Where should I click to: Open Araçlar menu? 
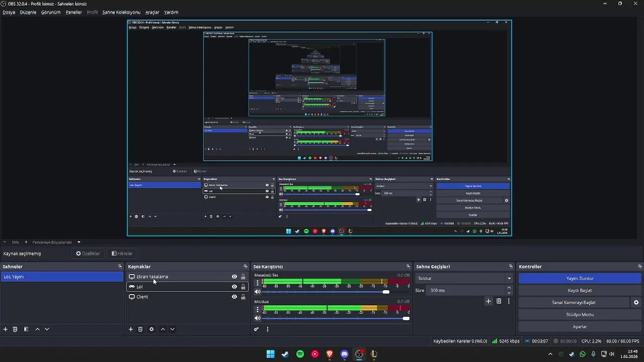[x=152, y=12]
